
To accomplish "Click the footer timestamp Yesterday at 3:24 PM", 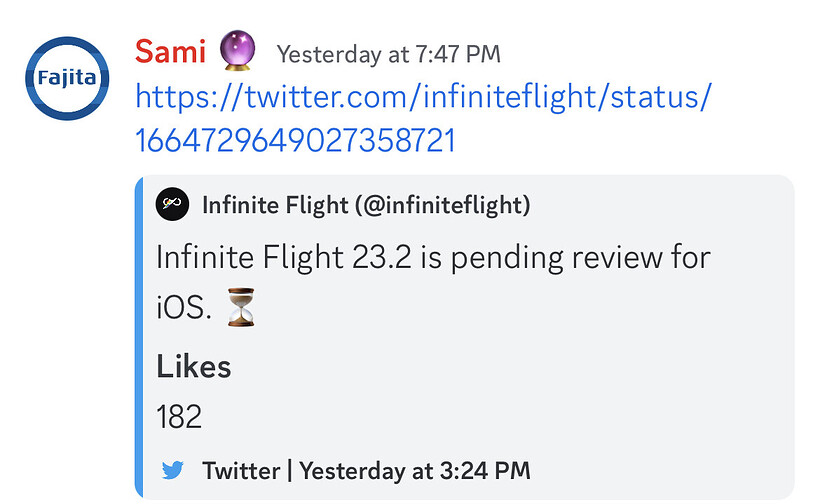I will 415,470.
